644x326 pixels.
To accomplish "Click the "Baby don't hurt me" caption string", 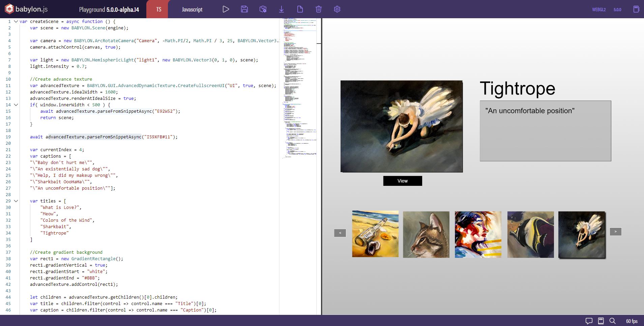I will (61, 163).
